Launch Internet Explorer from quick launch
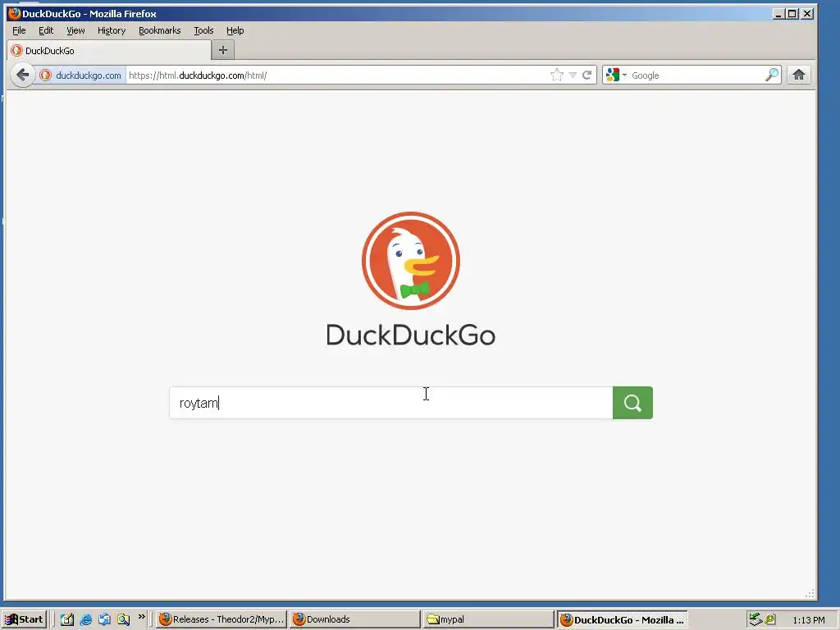840x630 pixels. [85, 620]
